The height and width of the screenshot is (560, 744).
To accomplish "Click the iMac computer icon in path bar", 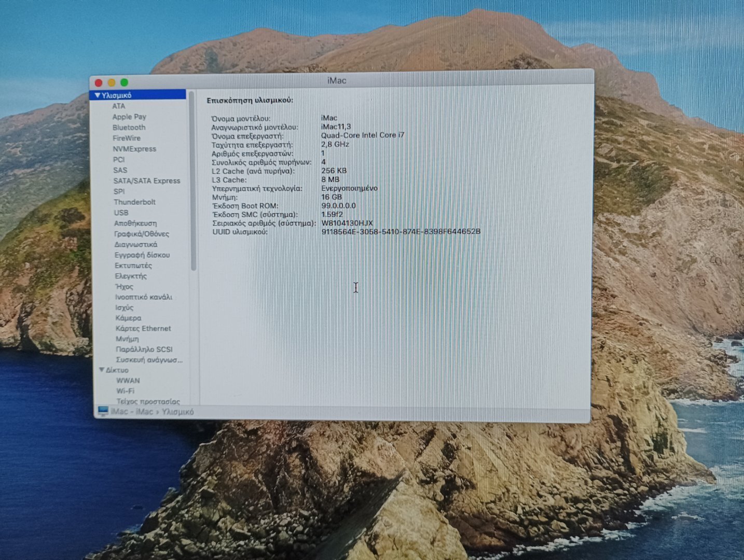I will click(103, 411).
